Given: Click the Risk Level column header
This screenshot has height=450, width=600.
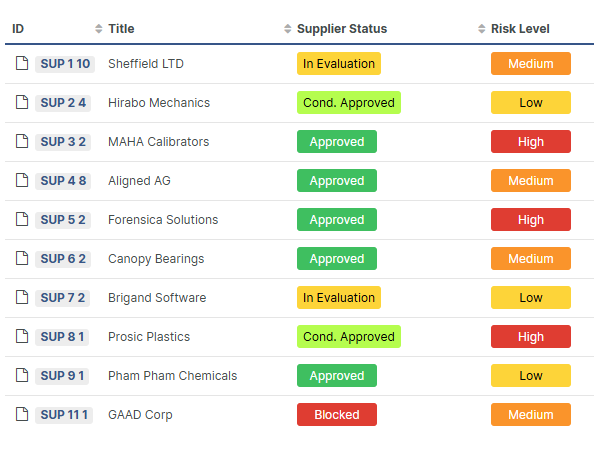Looking at the screenshot, I should tap(520, 29).
